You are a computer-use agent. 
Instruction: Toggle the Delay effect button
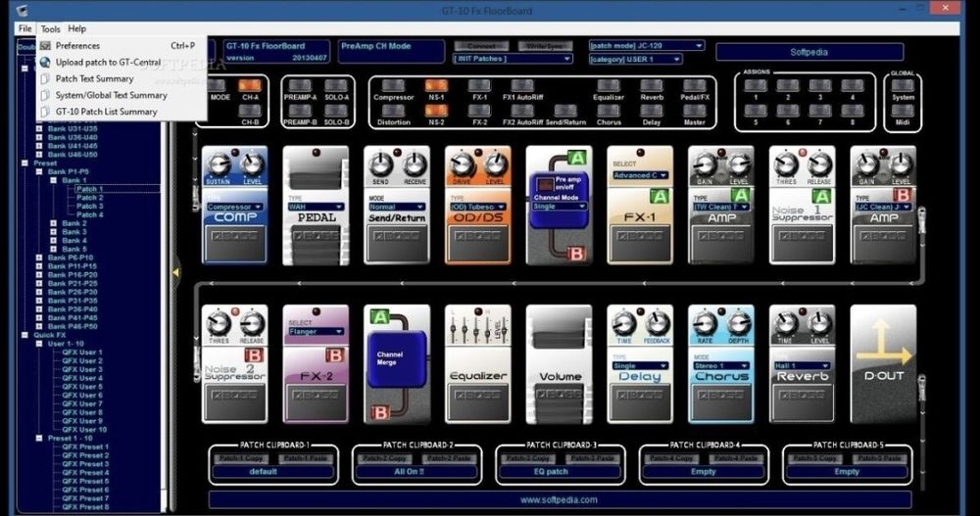coord(652,111)
